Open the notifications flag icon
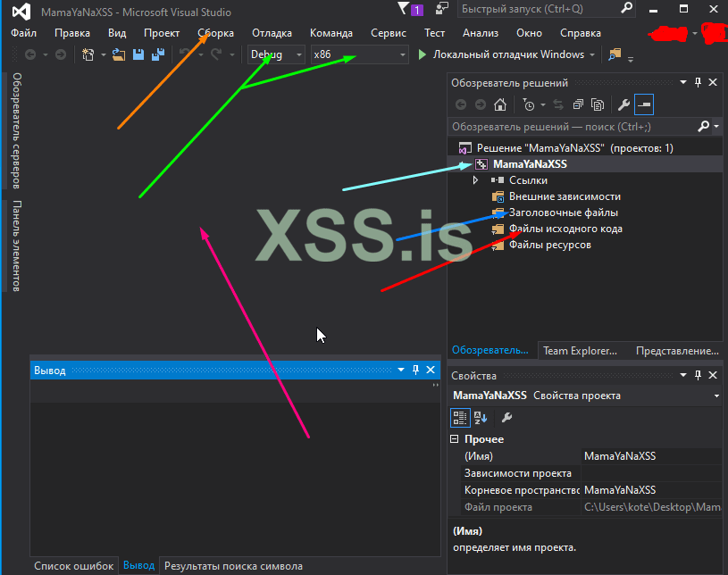This screenshot has height=575, width=728. (x=404, y=8)
